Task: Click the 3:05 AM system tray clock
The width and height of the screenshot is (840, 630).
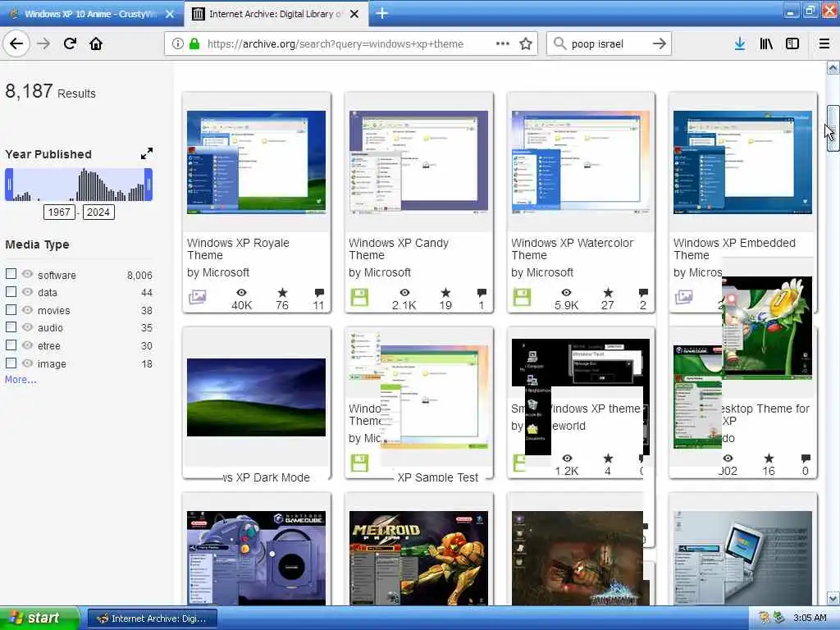Action: tap(810, 619)
